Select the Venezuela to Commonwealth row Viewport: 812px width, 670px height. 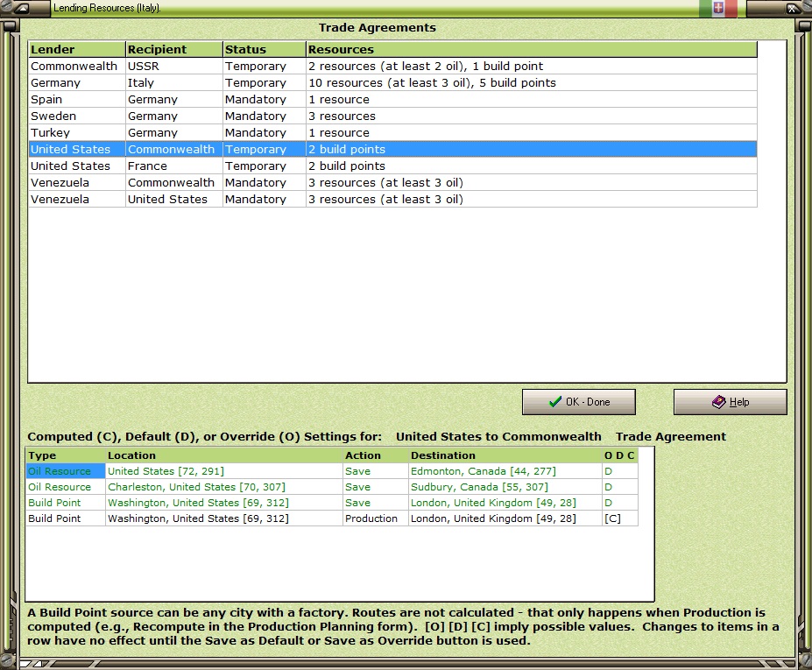click(392, 182)
